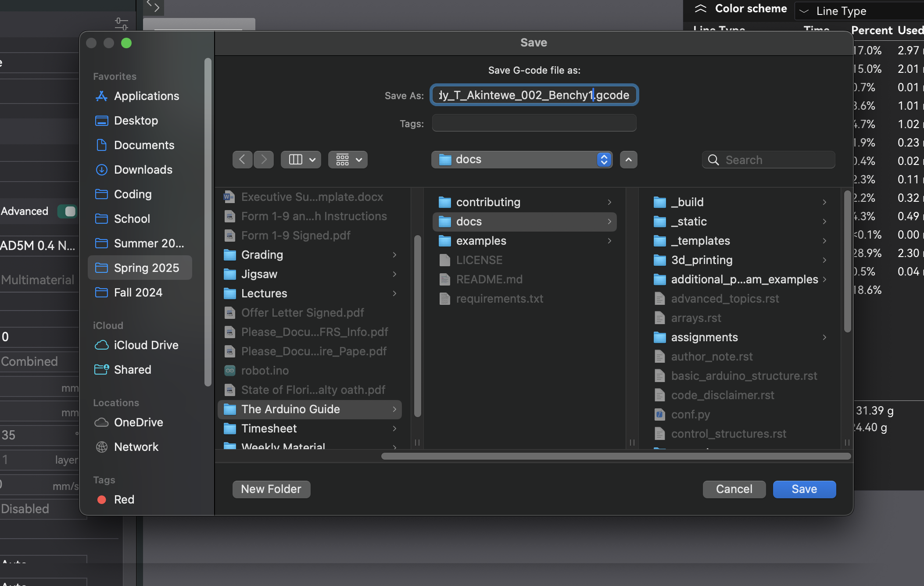Expand the Grading folder
Viewport: 924px width, 586px height.
(394, 255)
